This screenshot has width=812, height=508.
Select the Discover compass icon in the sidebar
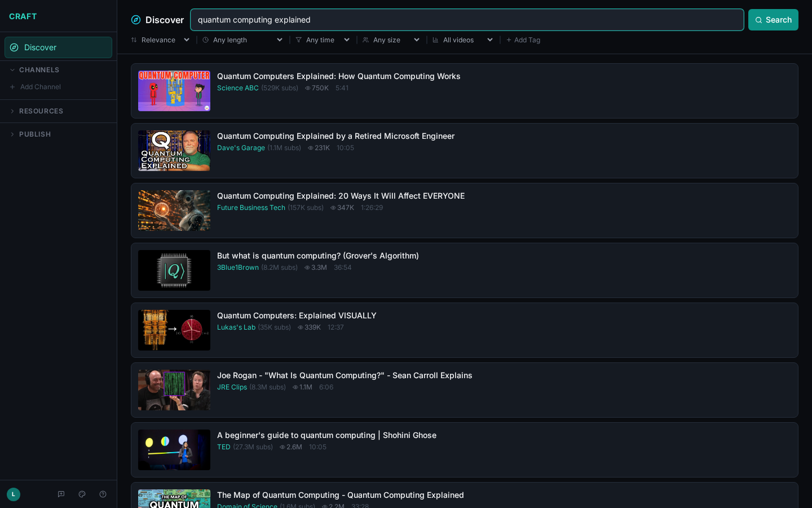coord(15,47)
